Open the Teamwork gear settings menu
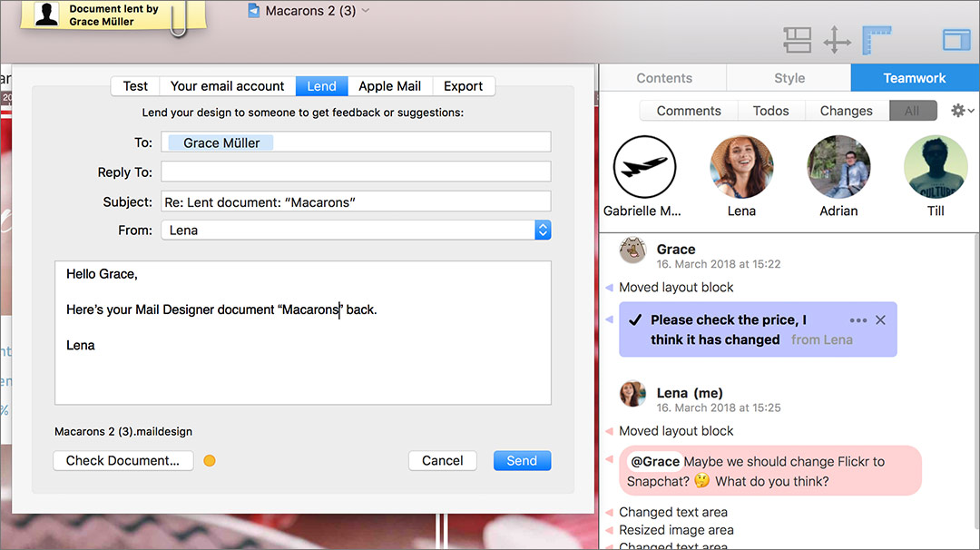 [x=962, y=111]
